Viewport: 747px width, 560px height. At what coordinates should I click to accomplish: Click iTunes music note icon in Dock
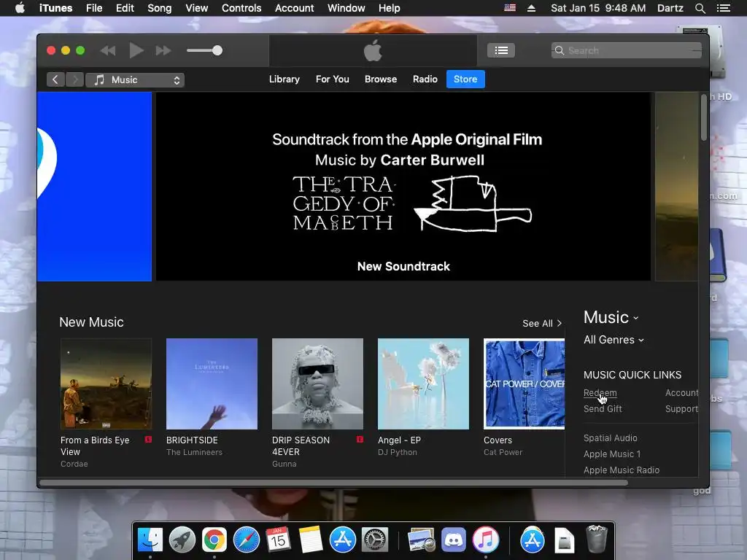pos(485,540)
